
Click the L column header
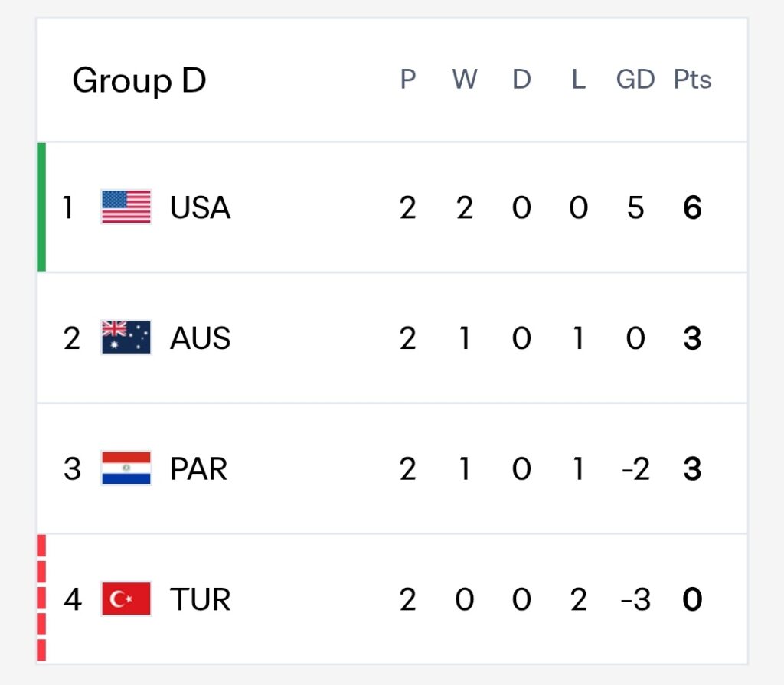click(579, 80)
